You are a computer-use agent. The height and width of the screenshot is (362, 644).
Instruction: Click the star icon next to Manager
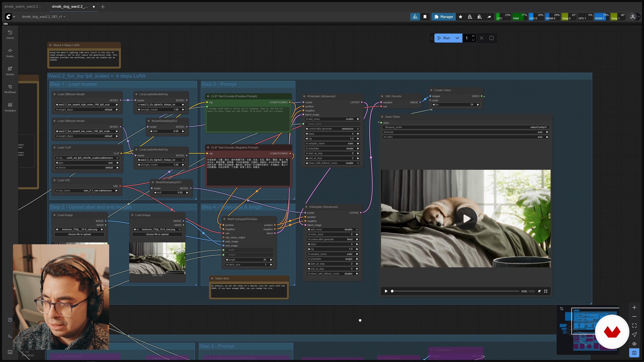(461, 17)
